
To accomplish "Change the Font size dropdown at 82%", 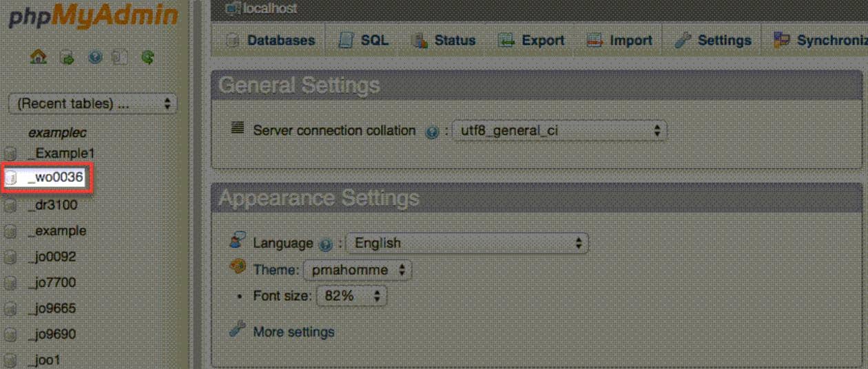I will pyautogui.click(x=351, y=296).
